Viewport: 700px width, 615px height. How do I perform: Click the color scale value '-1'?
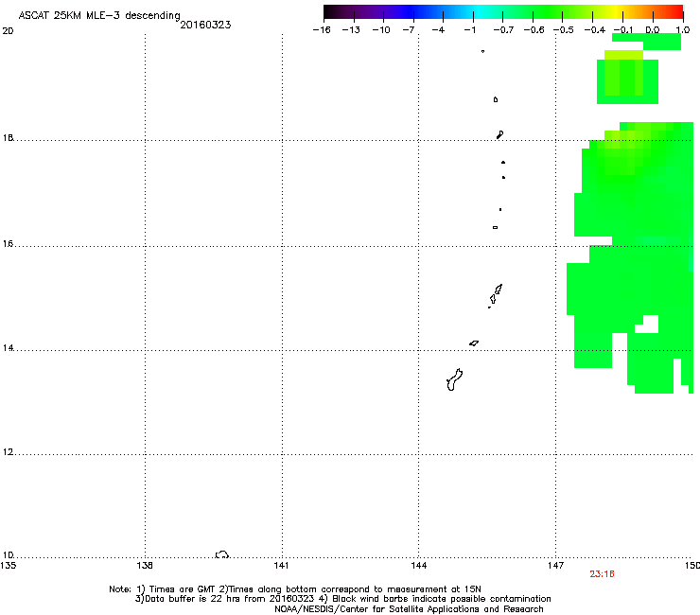pos(469,30)
